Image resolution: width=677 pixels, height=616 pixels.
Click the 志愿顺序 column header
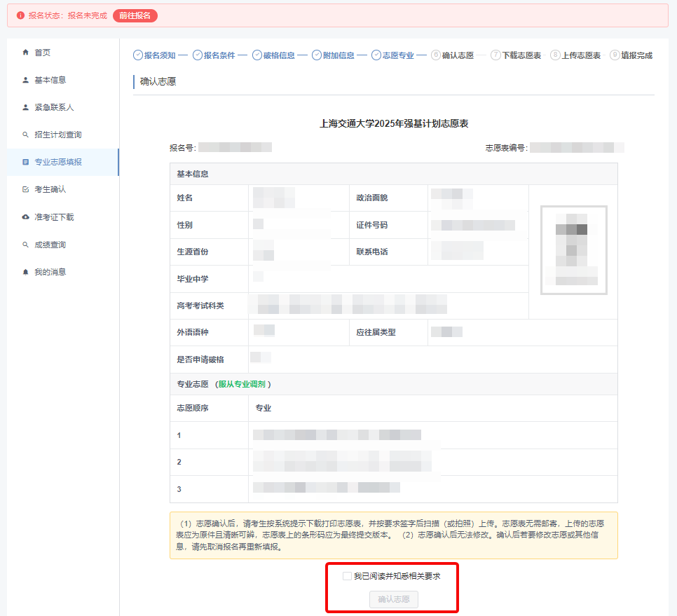point(209,408)
